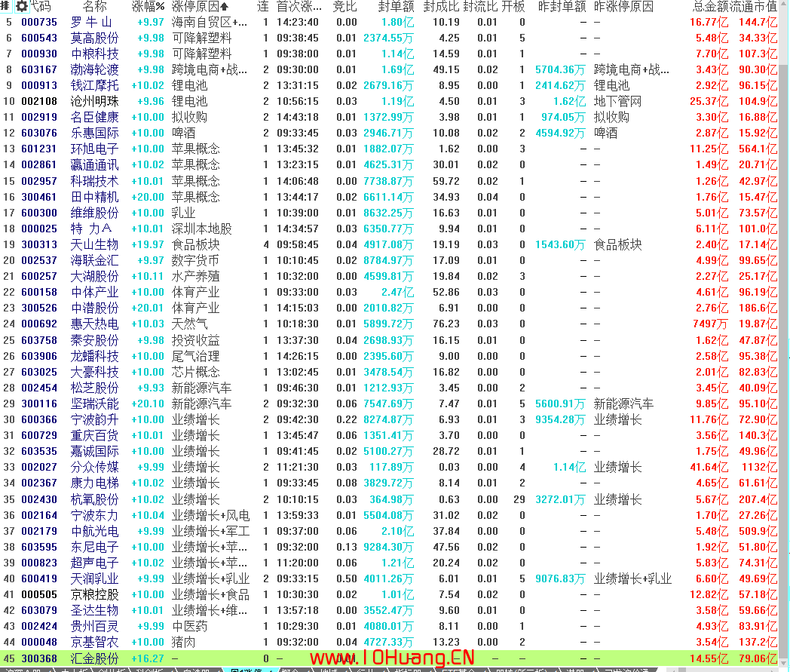Viewport: 790px width, 672px height.
Task: Open the settings gear in the table header
Action: point(22,6)
